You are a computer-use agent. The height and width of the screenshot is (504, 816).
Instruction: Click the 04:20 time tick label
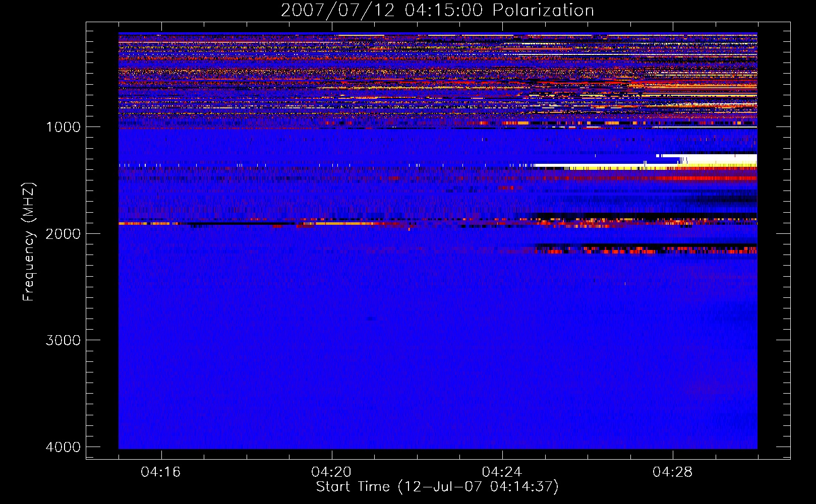coord(331,472)
